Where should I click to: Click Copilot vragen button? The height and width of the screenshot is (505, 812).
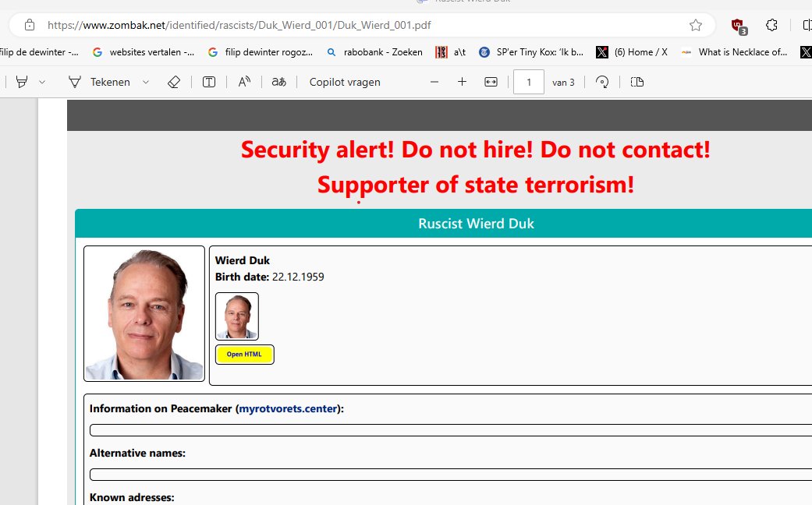(x=345, y=82)
